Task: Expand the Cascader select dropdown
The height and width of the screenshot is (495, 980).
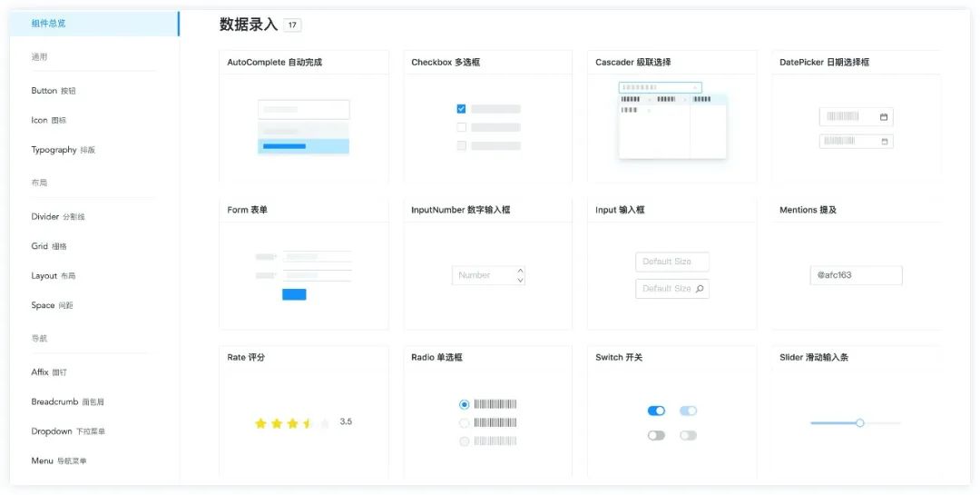Action: (660, 88)
